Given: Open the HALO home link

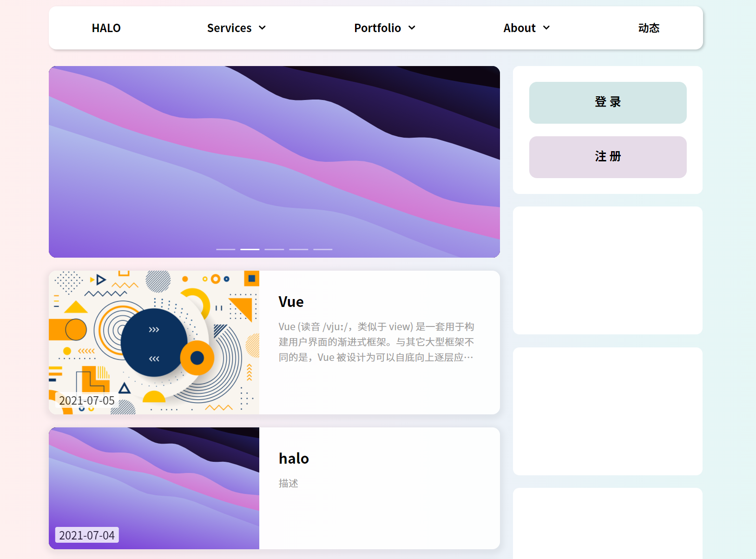Looking at the screenshot, I should [x=106, y=28].
